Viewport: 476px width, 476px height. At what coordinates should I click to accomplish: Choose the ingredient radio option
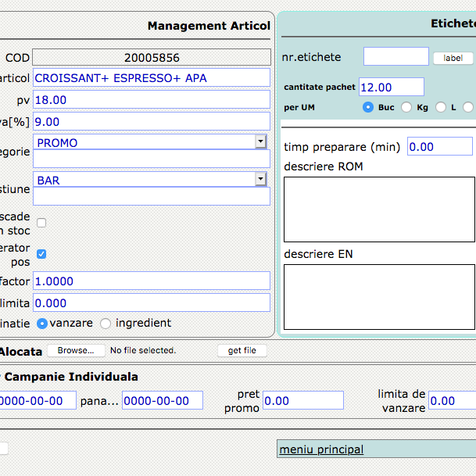108,324
